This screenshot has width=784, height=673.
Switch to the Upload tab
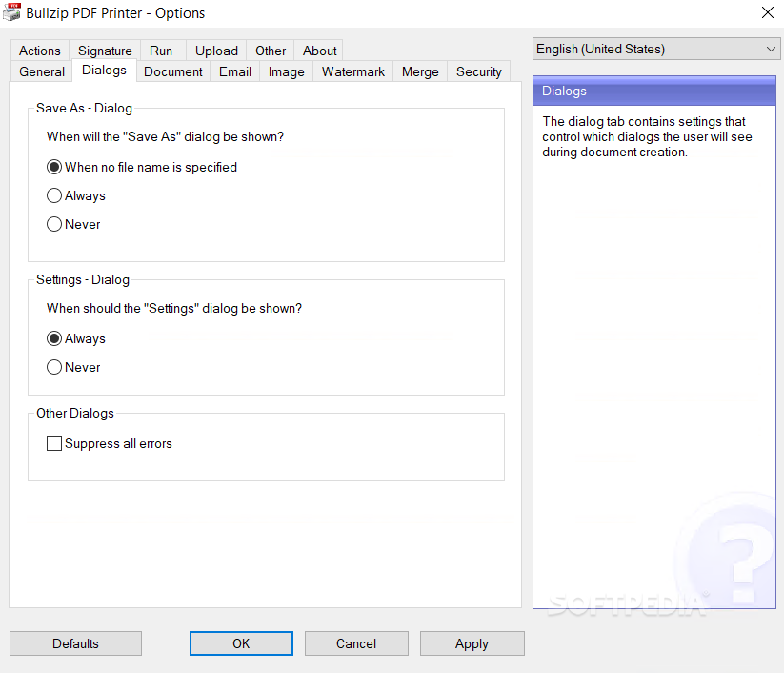coord(216,51)
